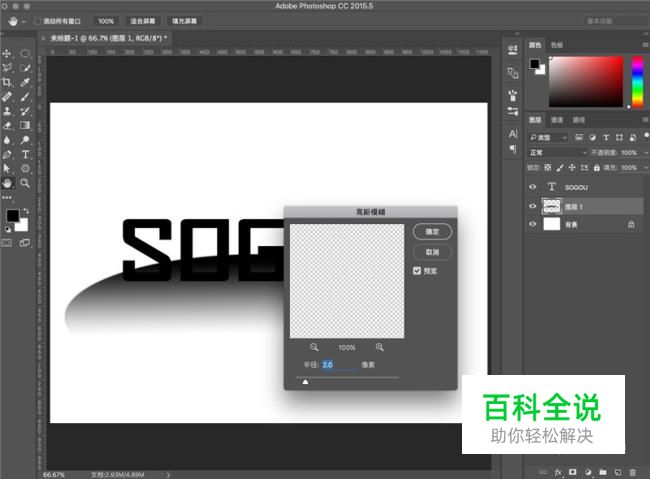Select the Gradient tool
Viewport: 650px width, 479px height.
25,125
